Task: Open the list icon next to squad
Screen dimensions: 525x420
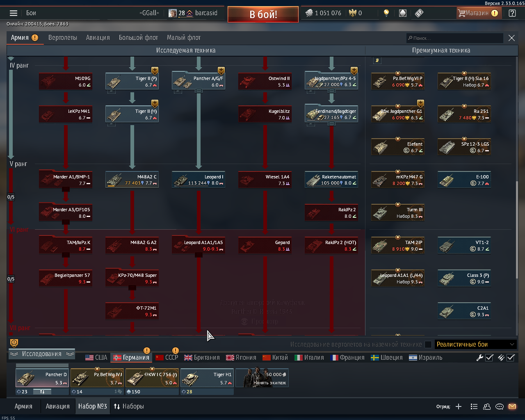Action: [x=474, y=406]
